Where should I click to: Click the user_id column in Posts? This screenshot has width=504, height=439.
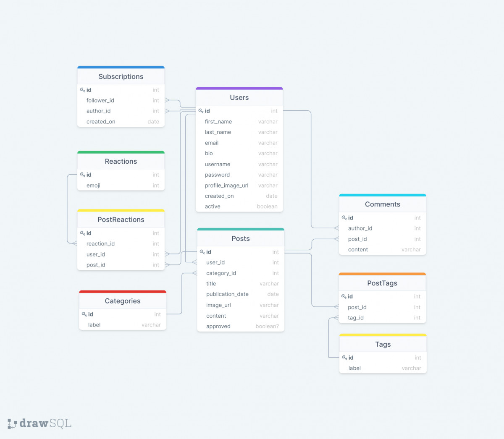tap(241, 262)
